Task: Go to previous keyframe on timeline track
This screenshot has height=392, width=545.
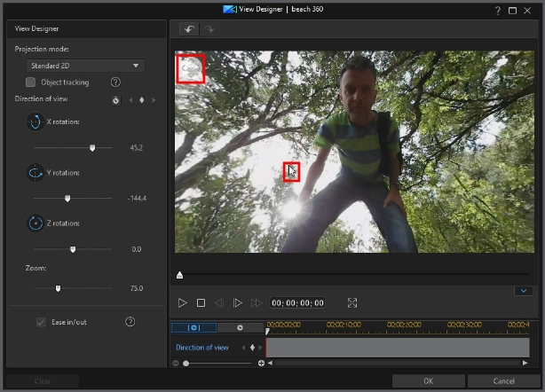Action: [x=243, y=347]
